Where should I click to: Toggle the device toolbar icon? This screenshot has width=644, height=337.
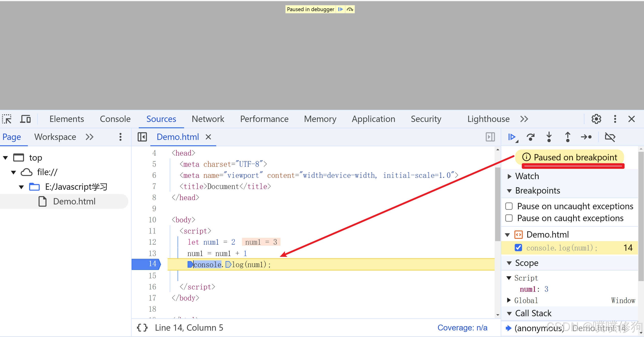25,119
